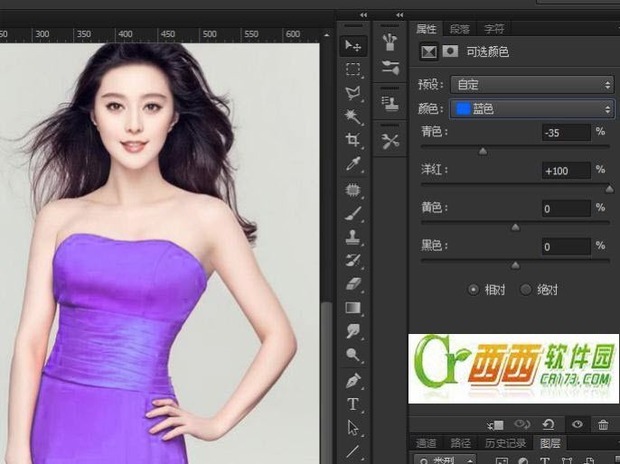Collapse the properties panel with double arrows

(x=400, y=15)
